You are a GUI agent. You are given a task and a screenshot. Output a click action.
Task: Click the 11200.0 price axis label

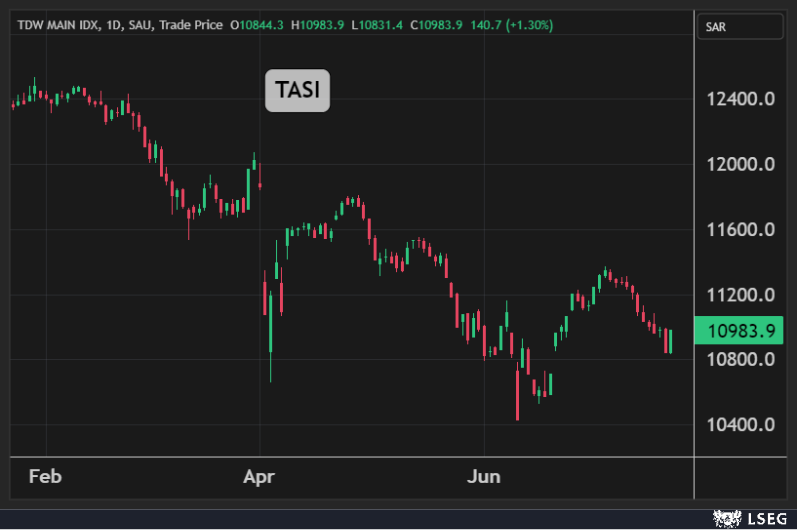741,295
